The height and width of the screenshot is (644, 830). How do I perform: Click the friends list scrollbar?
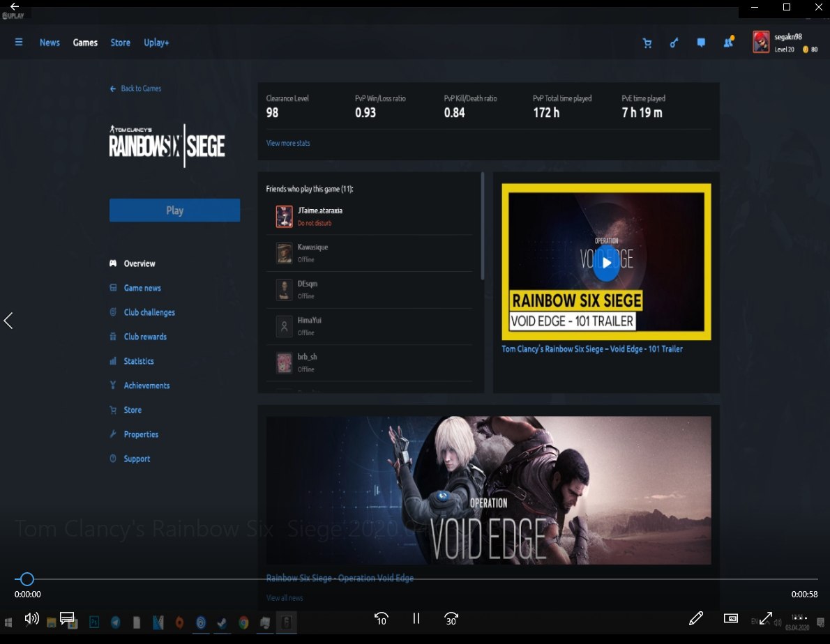tap(482, 226)
